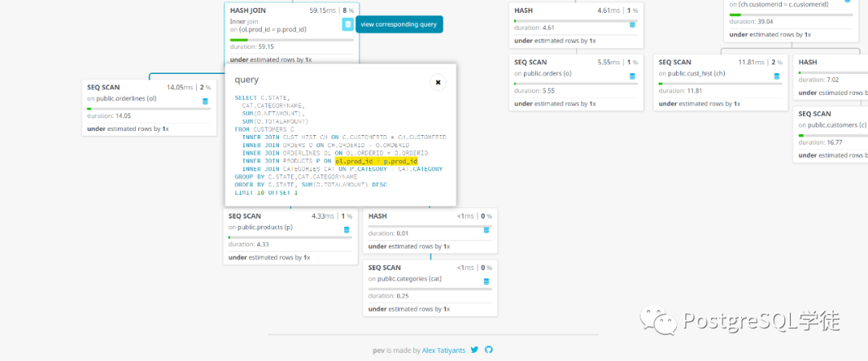Click duration bar of HASH JOIN node

291,40
